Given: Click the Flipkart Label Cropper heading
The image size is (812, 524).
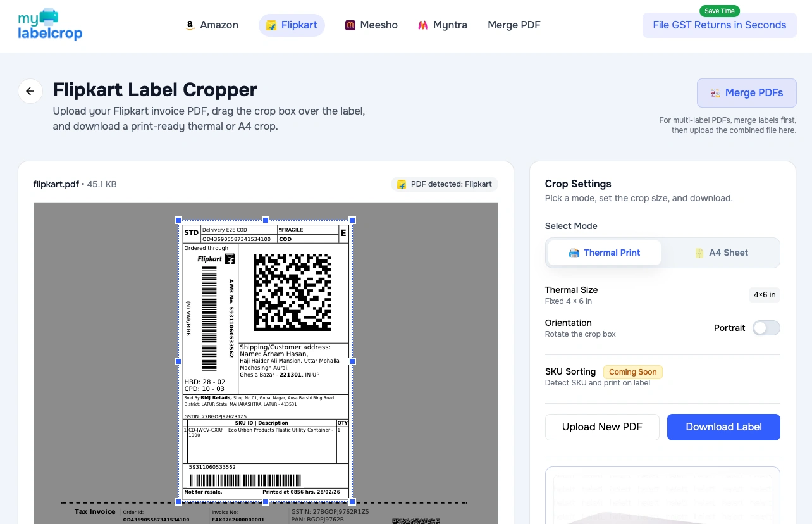Looking at the screenshot, I should [x=155, y=90].
